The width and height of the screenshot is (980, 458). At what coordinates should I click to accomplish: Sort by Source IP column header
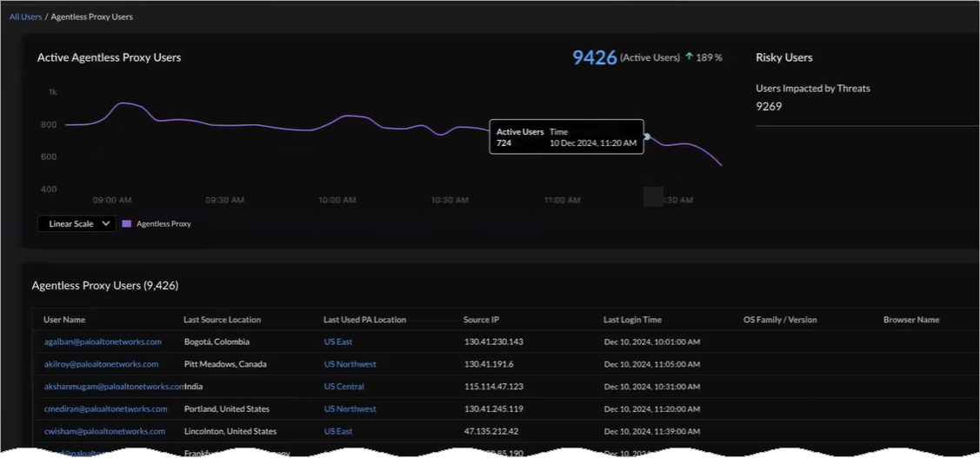482,320
